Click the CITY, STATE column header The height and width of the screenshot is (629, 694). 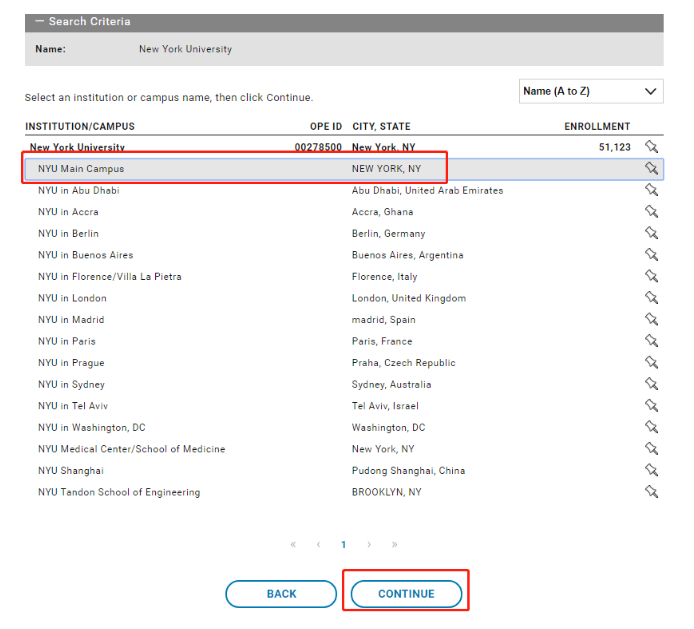pyautogui.click(x=381, y=127)
